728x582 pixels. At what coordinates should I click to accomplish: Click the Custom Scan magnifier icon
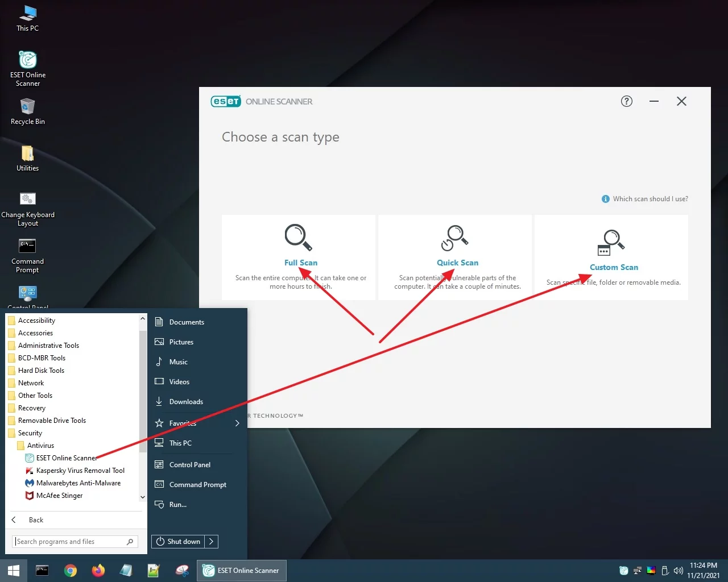pos(611,243)
